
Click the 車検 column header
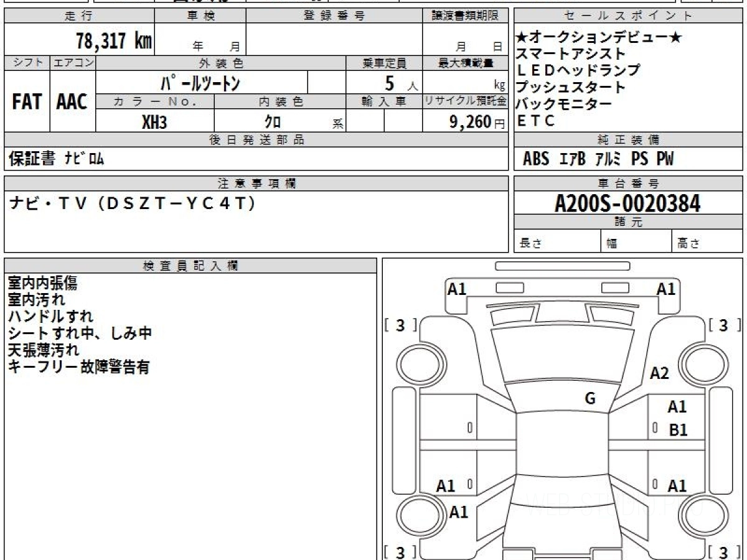(200, 16)
